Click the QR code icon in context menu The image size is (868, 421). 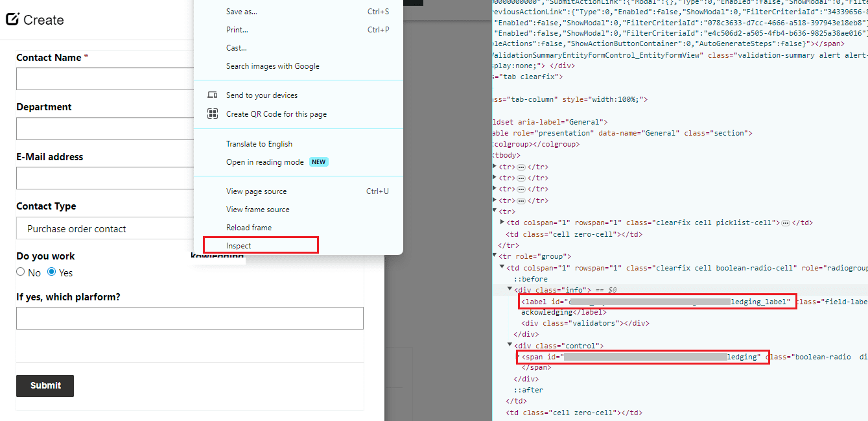click(212, 114)
